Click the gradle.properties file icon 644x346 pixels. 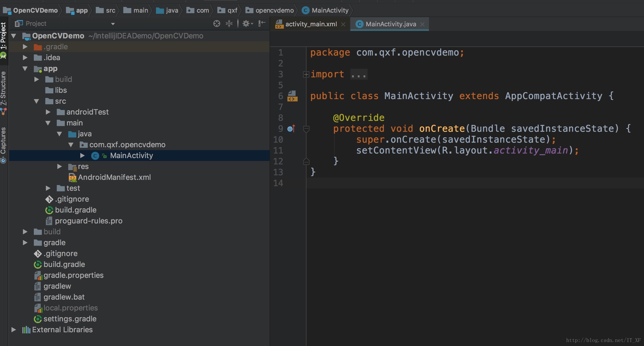(x=38, y=275)
